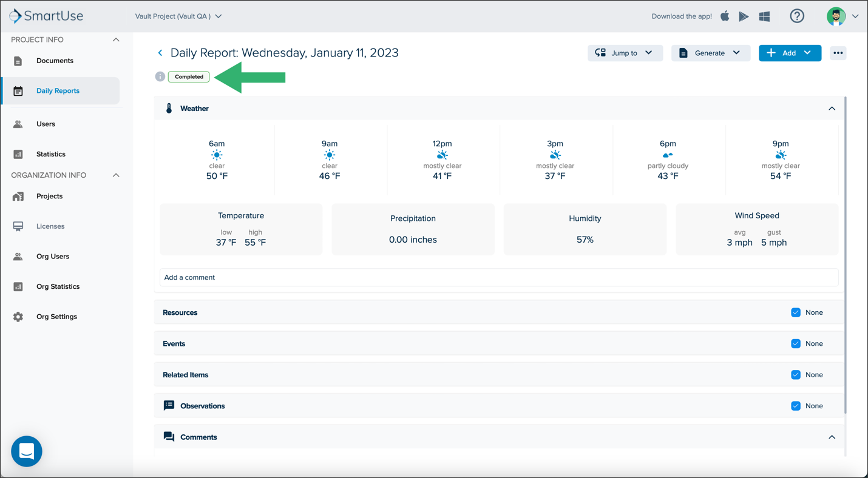The width and height of the screenshot is (868, 478).
Task: Go back using arrow beside Daily Report title
Action: pos(160,53)
